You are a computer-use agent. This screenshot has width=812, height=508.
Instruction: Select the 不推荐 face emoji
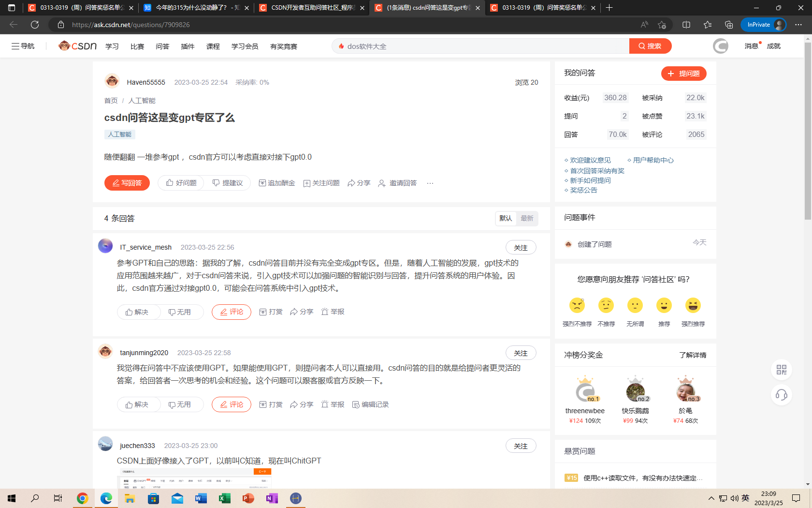point(606,305)
